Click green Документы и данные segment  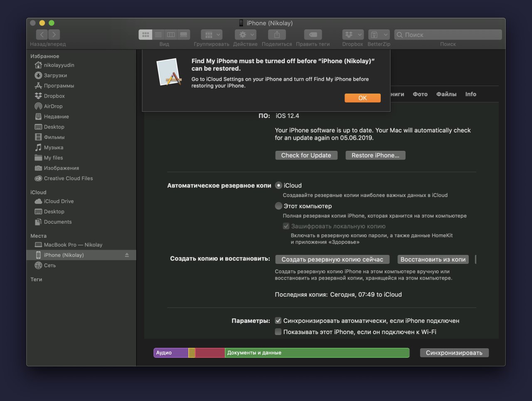[x=317, y=353]
